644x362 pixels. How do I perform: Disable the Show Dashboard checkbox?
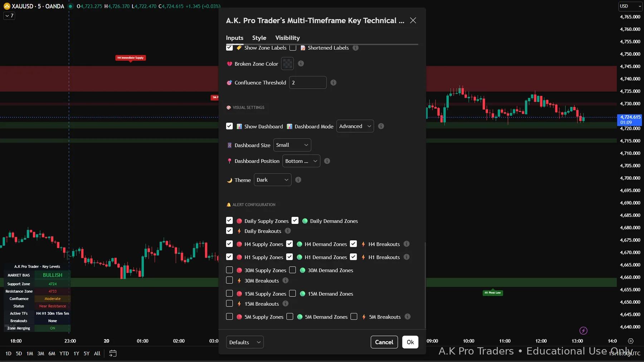click(229, 126)
